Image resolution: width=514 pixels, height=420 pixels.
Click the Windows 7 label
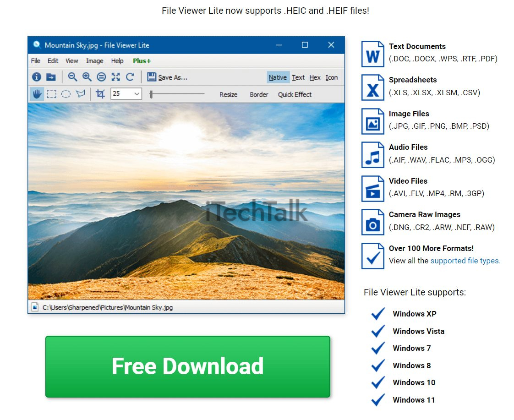412,348
